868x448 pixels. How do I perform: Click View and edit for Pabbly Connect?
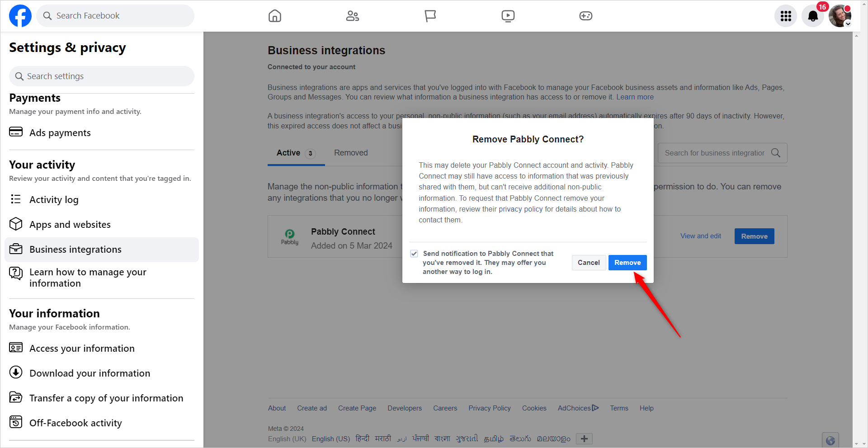(x=701, y=236)
